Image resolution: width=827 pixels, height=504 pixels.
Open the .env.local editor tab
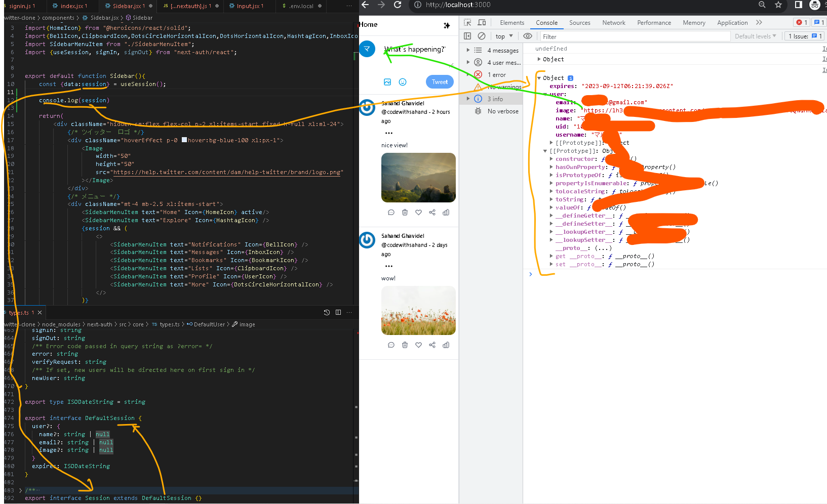pos(301,6)
